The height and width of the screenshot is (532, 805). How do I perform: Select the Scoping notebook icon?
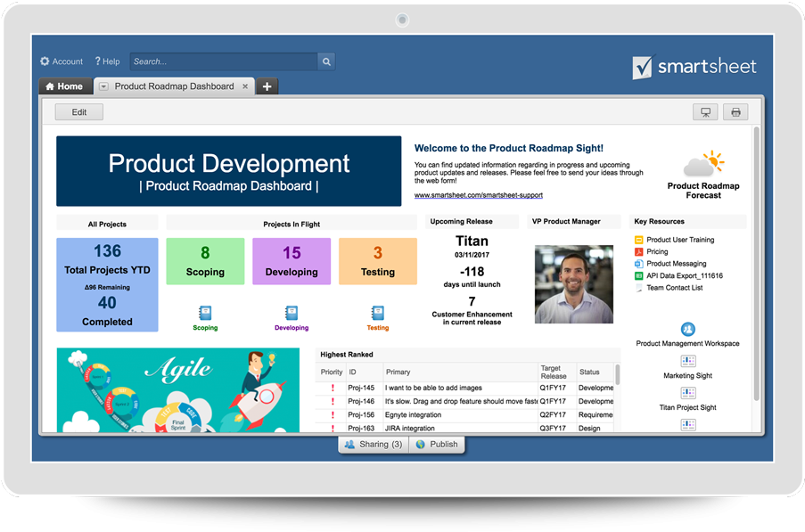point(204,315)
